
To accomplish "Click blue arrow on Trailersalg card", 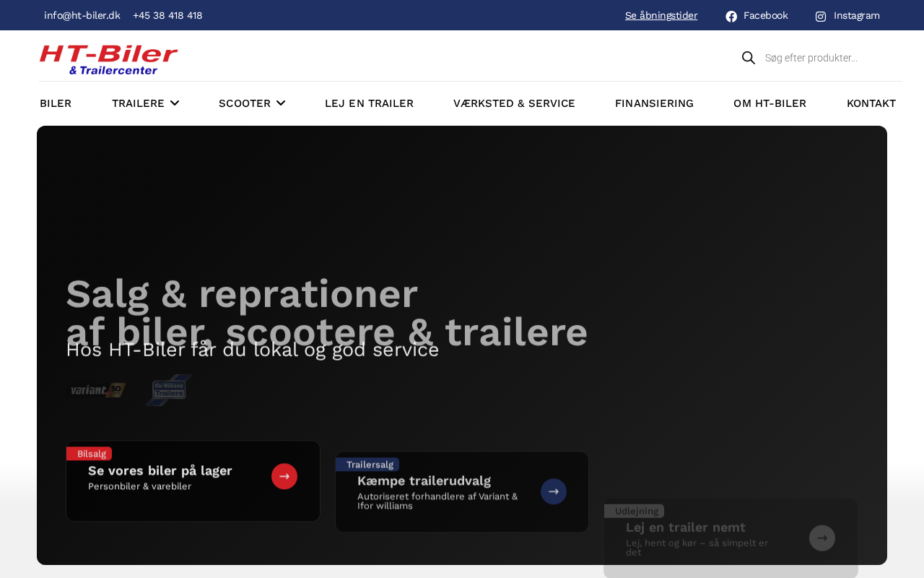I will tap(554, 491).
